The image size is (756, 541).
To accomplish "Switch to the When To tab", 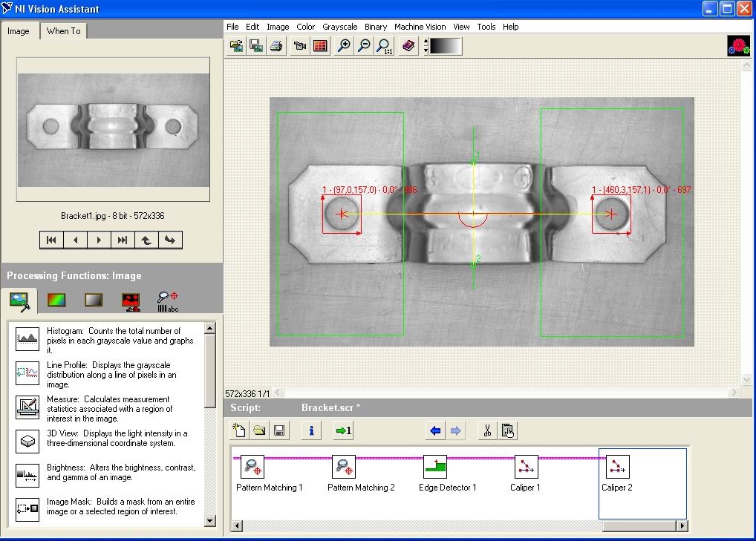I will 64,31.
